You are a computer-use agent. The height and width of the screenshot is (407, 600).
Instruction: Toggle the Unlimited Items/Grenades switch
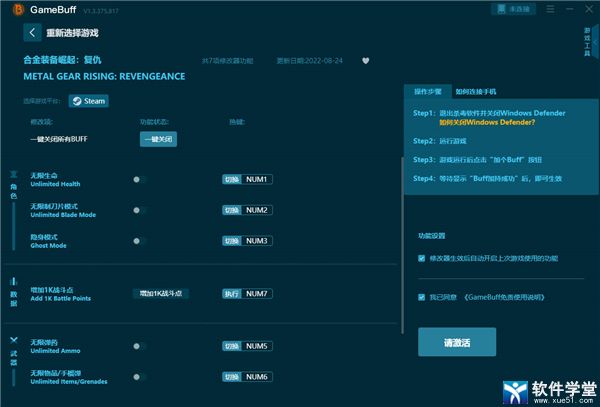(139, 377)
